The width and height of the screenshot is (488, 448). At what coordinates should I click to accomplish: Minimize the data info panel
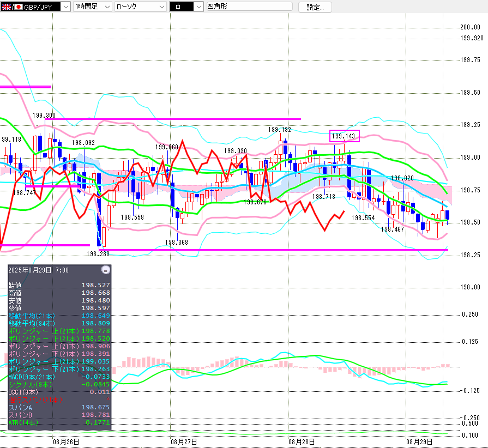pyautogui.click(x=106, y=270)
